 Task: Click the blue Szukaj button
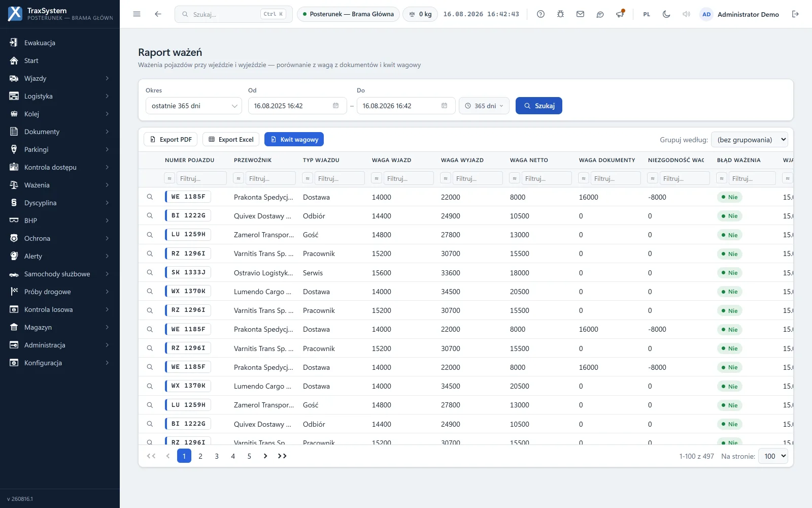point(539,106)
